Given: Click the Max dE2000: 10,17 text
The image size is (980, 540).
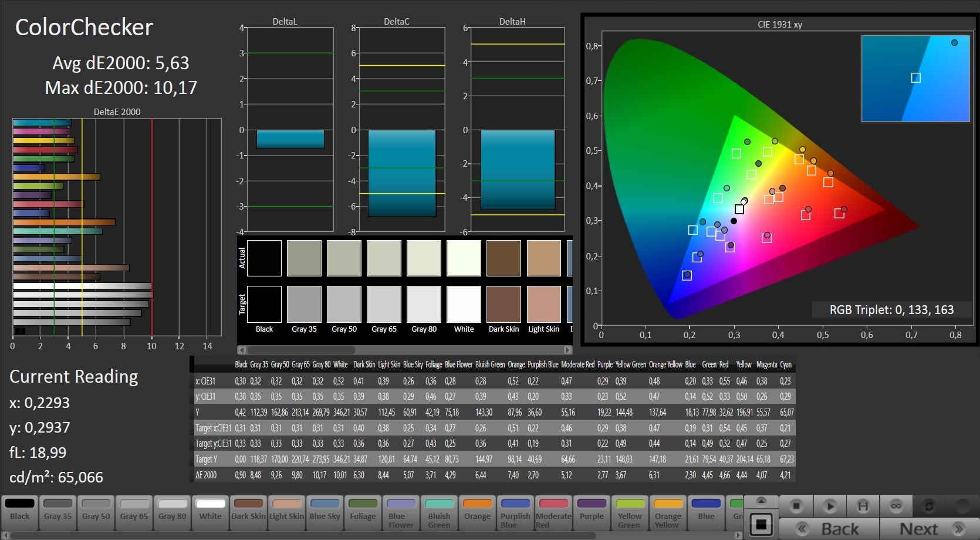Looking at the screenshot, I should [121, 87].
